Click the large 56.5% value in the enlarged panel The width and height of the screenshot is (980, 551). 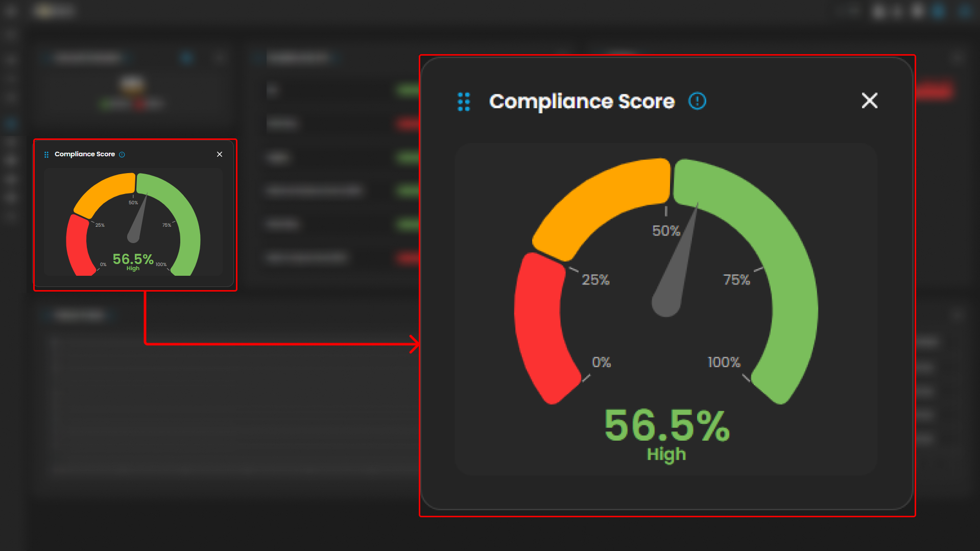pos(666,425)
